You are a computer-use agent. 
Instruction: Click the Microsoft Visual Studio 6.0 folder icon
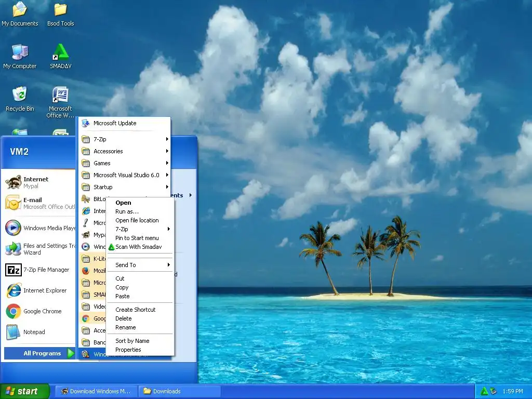coord(86,175)
